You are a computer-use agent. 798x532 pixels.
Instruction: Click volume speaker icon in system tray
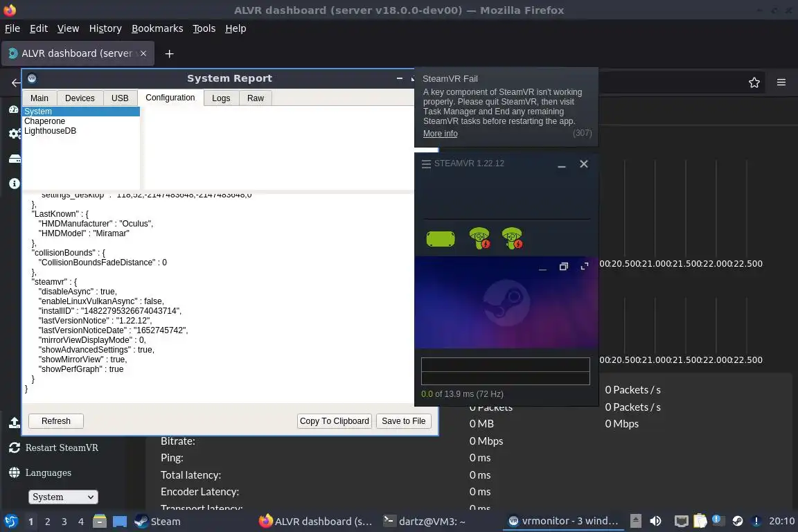(655, 521)
